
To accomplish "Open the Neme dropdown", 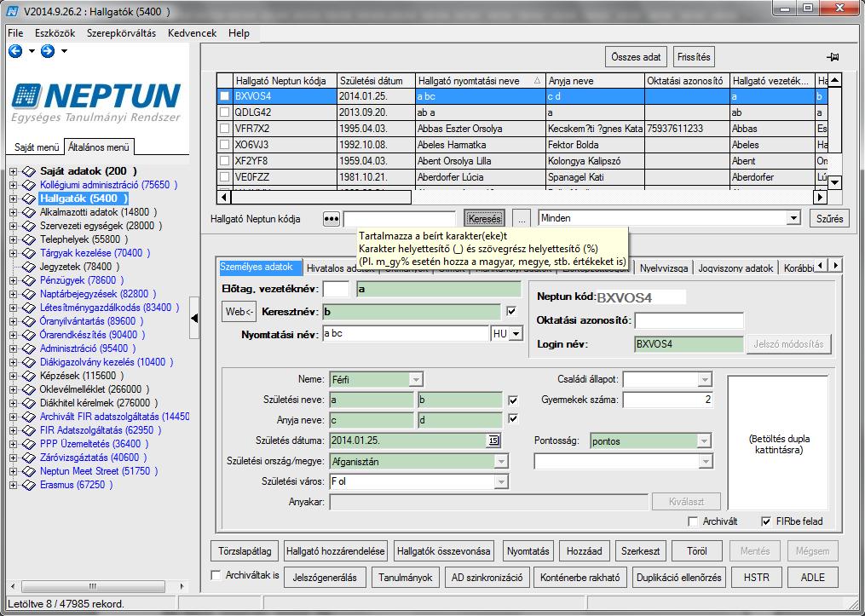I will click(416, 379).
